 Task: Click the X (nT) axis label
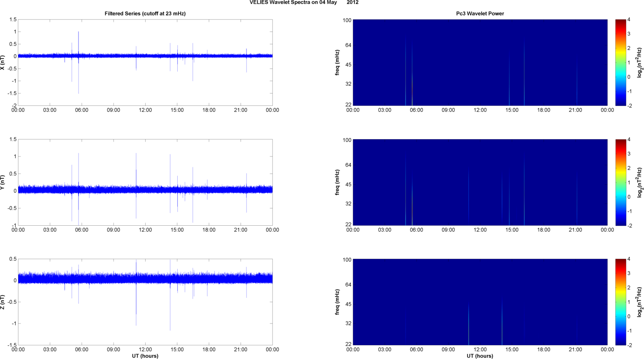point(3,62)
